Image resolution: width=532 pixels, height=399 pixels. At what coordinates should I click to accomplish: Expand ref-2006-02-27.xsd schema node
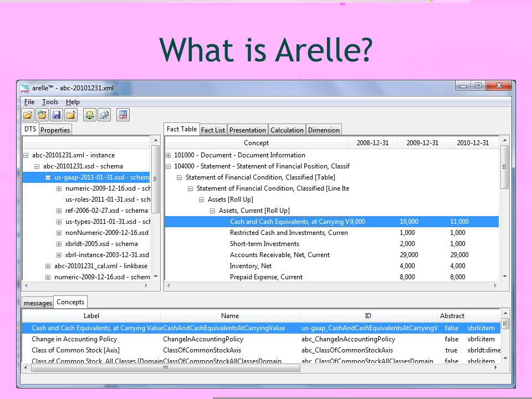[59, 211]
